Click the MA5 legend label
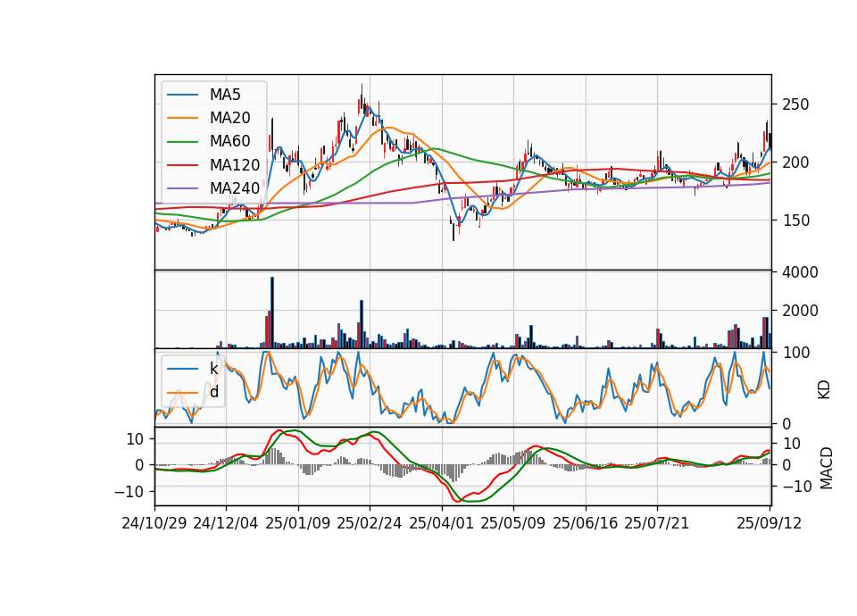Viewport: 857px width, 616px height. 225,95
